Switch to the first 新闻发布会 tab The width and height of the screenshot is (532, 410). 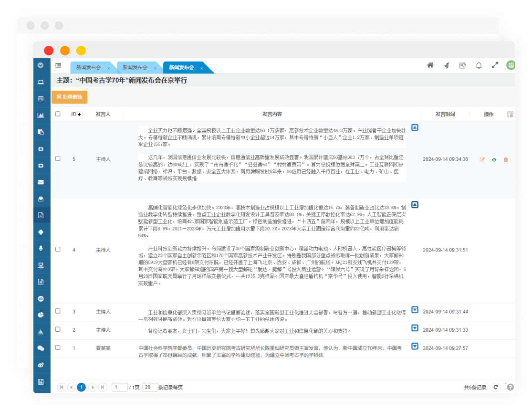(90, 68)
